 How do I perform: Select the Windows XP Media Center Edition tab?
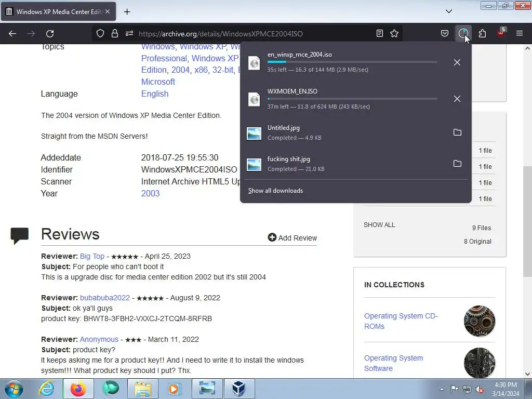point(58,11)
